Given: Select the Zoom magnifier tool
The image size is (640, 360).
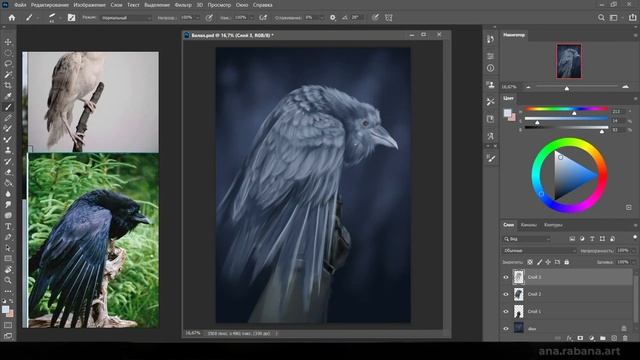Looking at the screenshot, I should point(8,280).
